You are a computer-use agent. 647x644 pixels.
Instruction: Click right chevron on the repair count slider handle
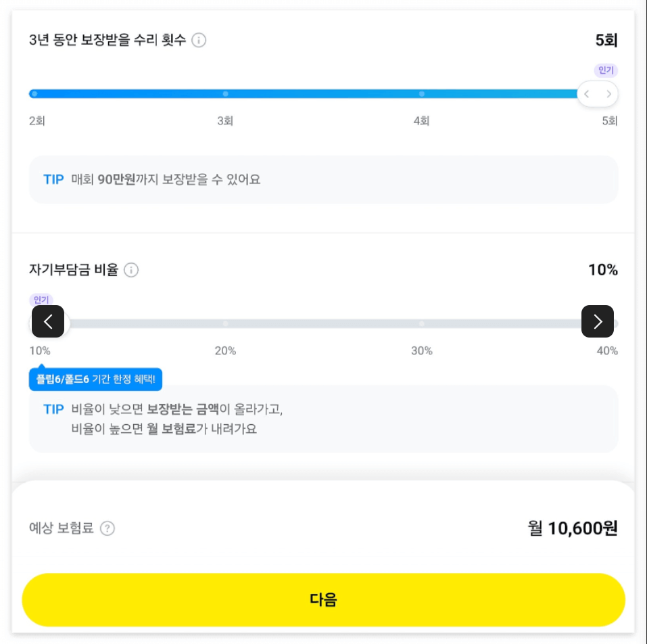click(x=609, y=94)
